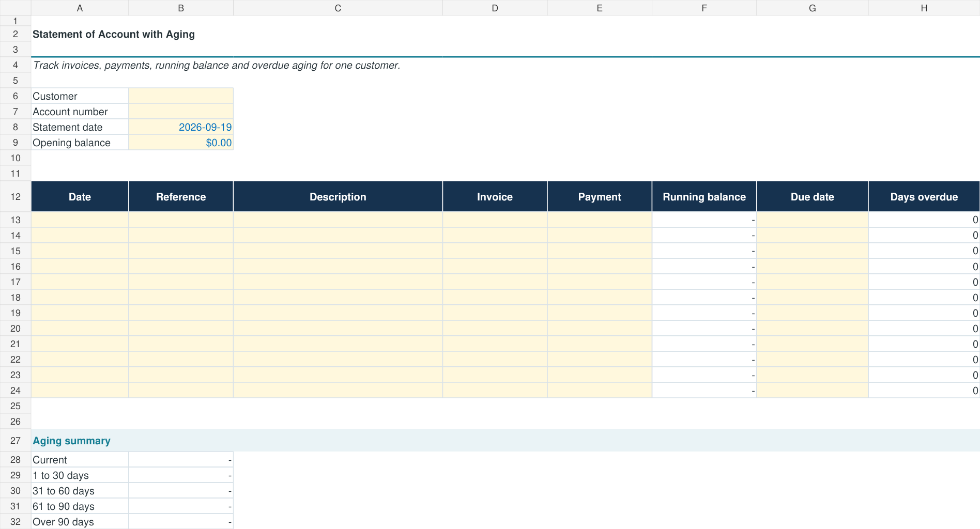Image resolution: width=980 pixels, height=529 pixels.
Task: Select row 27 header
Action: click(16, 441)
